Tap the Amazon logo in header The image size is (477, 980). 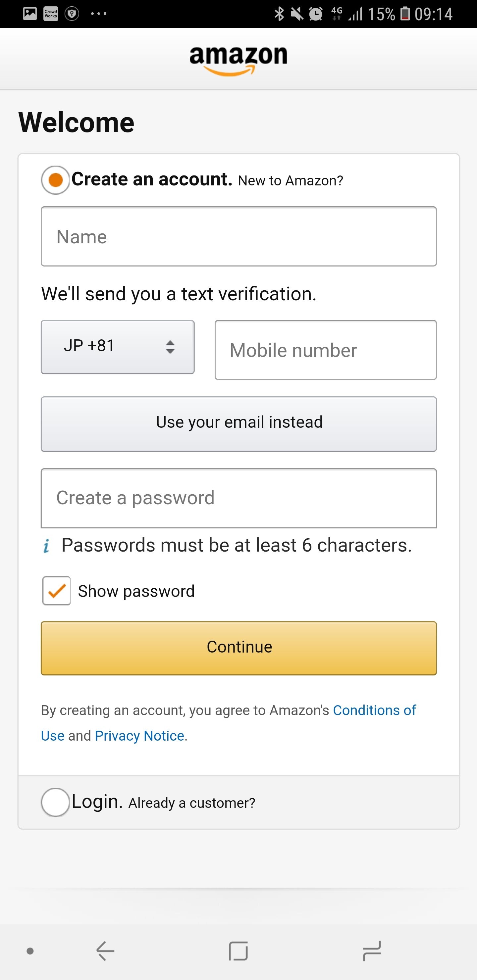[x=238, y=60]
